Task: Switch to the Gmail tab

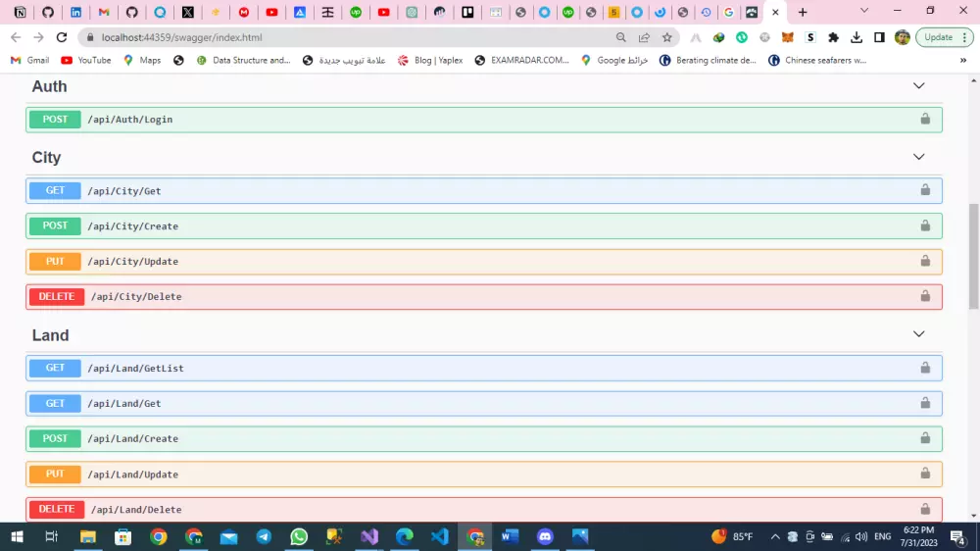Action: click(104, 12)
